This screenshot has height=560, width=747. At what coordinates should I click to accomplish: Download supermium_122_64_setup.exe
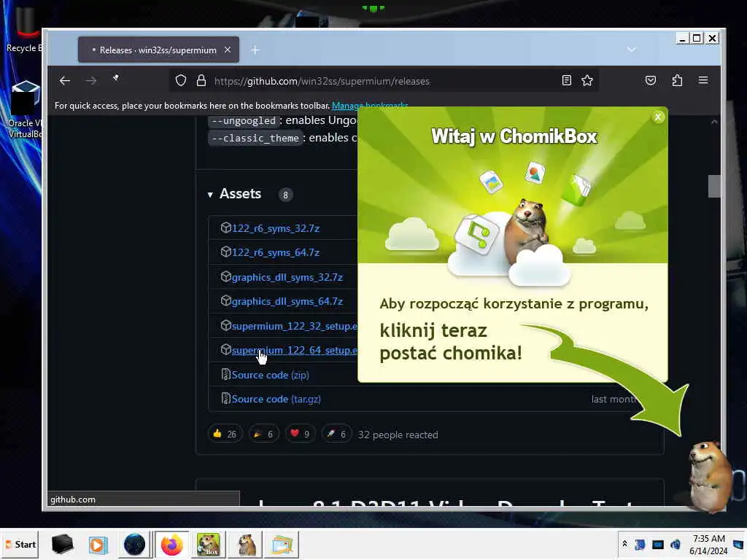click(295, 351)
